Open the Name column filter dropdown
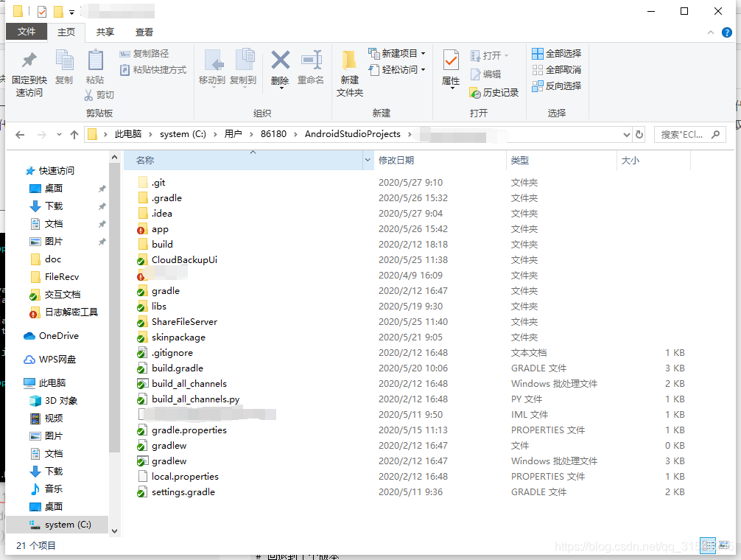Screen dimensions: 741x560 click(x=368, y=160)
